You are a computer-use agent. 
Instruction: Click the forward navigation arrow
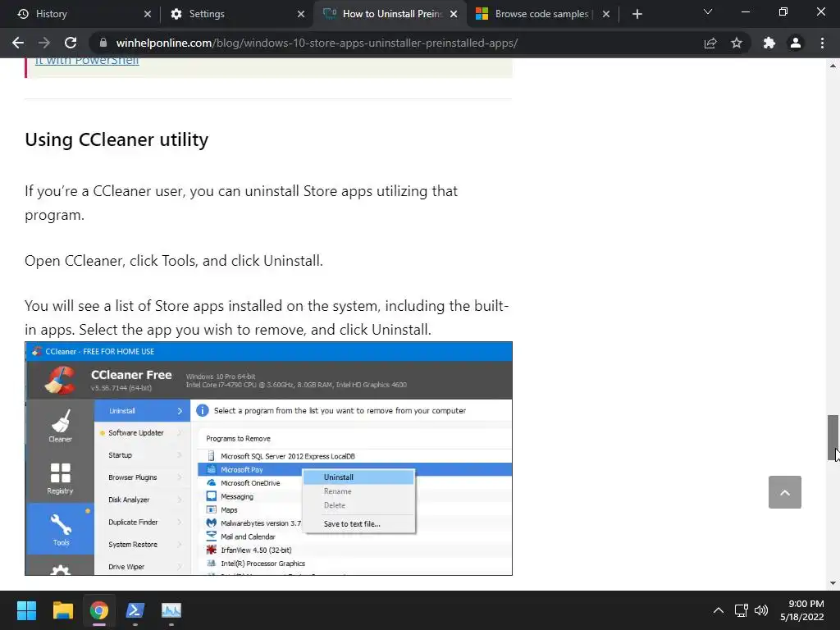(44, 43)
